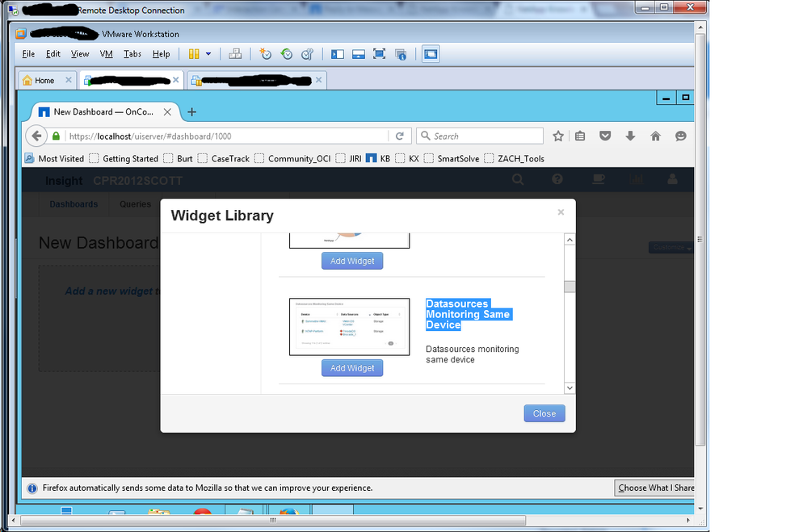The height and width of the screenshot is (532, 807).
Task: Reload the page with refresh icon
Action: (x=399, y=136)
